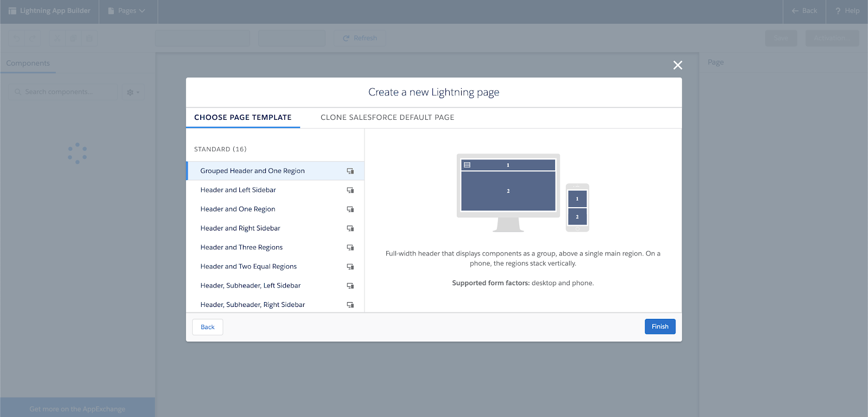868x417 pixels.
Task: Select the Components panel tab
Action: 28,63
